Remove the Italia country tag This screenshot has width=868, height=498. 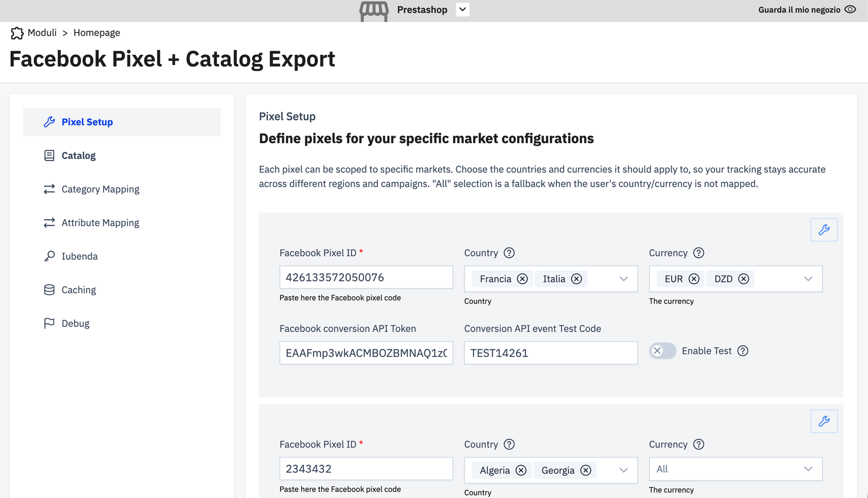pos(577,279)
